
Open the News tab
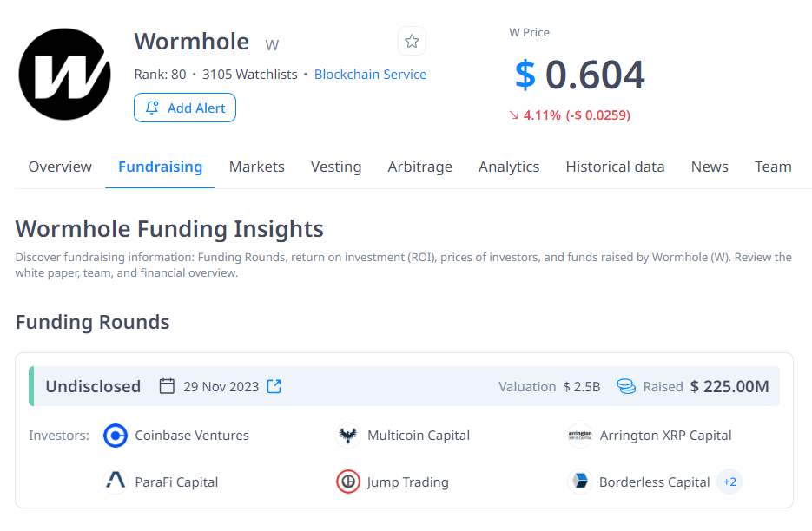coord(710,167)
